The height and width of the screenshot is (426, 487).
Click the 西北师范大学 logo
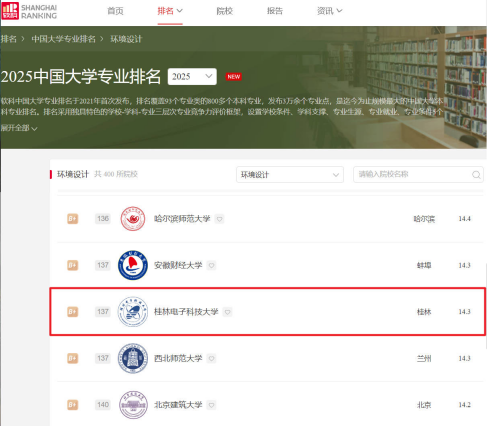133,358
